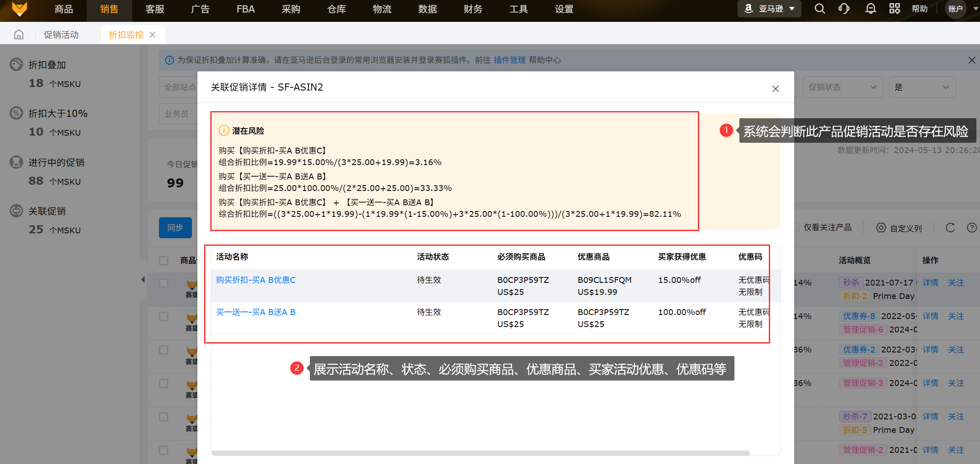
Task: Open the 广告 menu
Action: [x=200, y=9]
